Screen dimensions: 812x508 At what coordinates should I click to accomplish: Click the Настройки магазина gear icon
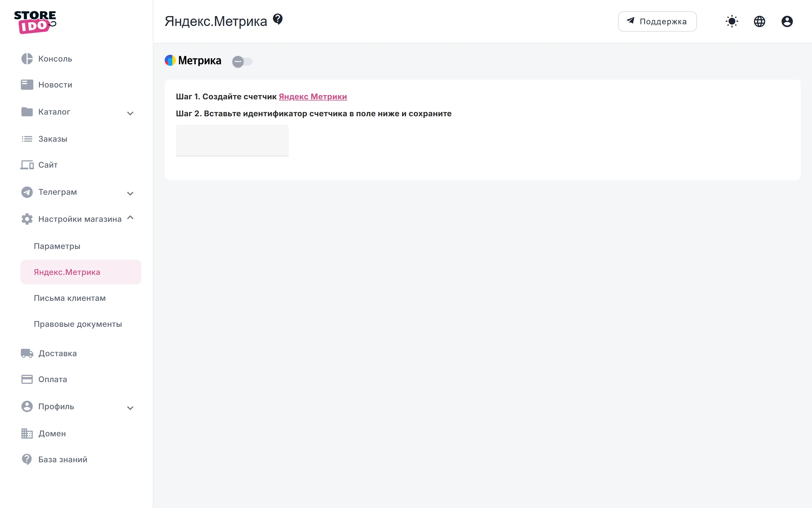pyautogui.click(x=27, y=219)
